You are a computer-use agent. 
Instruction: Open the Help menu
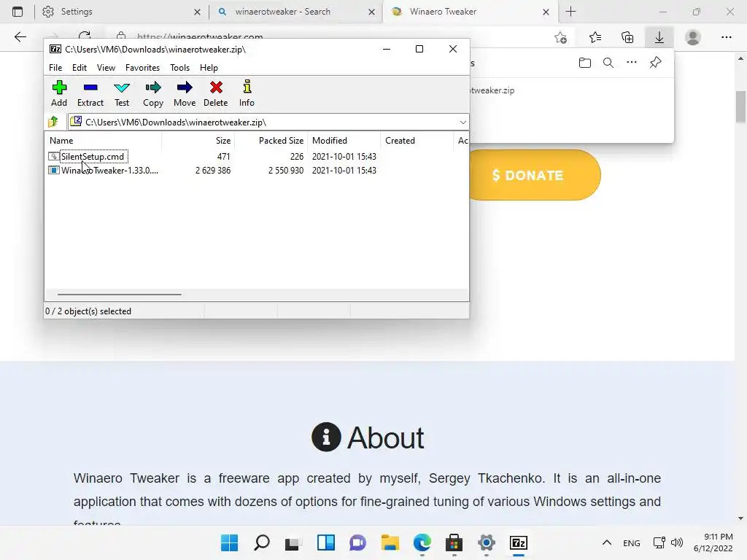point(209,68)
